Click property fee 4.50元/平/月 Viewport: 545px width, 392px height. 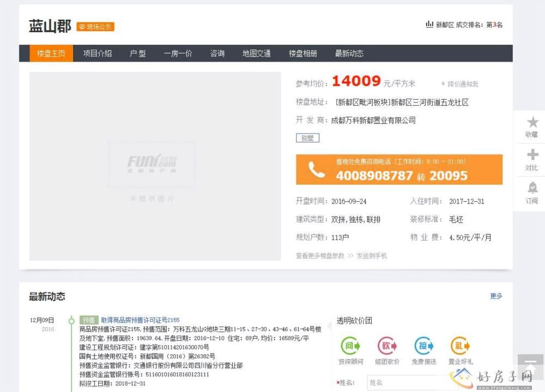pyautogui.click(x=470, y=238)
